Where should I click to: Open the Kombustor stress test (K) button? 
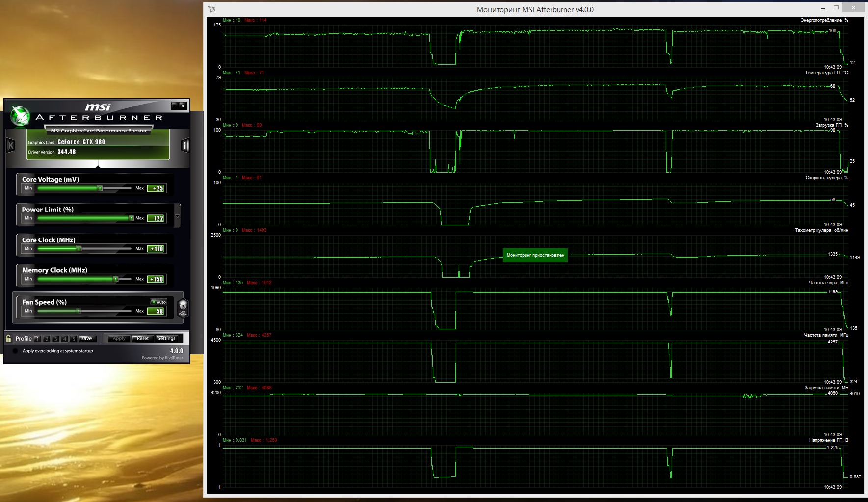pos(11,145)
